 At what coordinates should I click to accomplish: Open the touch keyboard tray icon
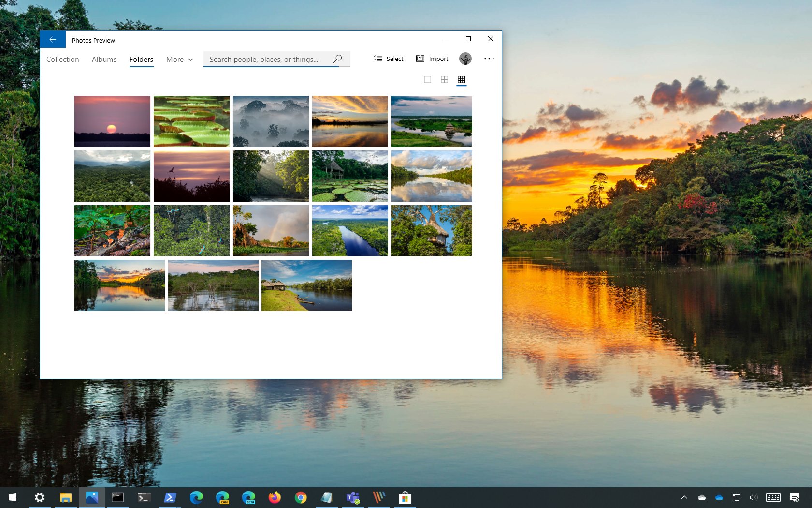pyautogui.click(x=773, y=497)
